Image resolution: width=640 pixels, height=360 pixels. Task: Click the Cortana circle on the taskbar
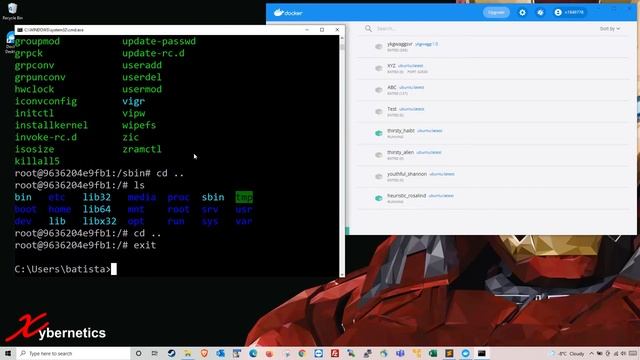click(x=138, y=353)
